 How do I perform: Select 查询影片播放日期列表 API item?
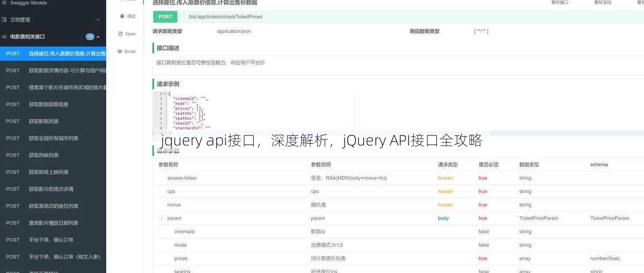pos(53,222)
